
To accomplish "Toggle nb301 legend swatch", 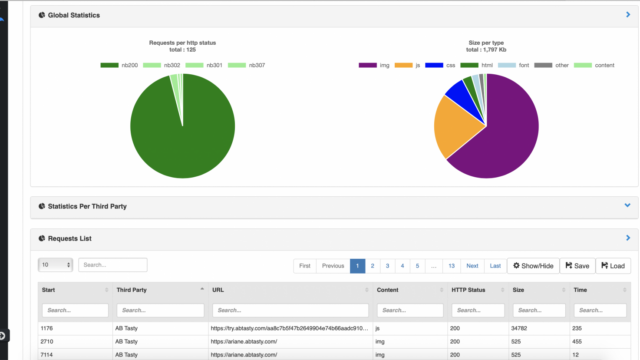I will click(x=194, y=65).
